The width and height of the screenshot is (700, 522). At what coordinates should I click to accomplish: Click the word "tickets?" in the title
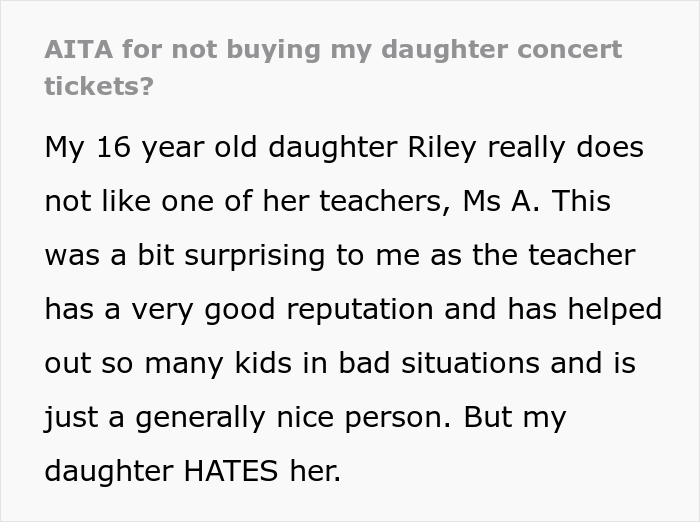(99, 86)
